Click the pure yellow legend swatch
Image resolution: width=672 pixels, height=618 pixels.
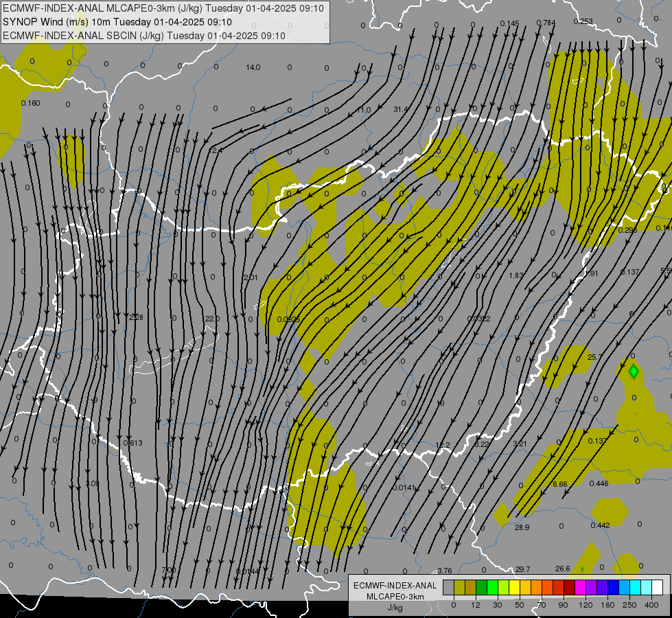point(514,587)
